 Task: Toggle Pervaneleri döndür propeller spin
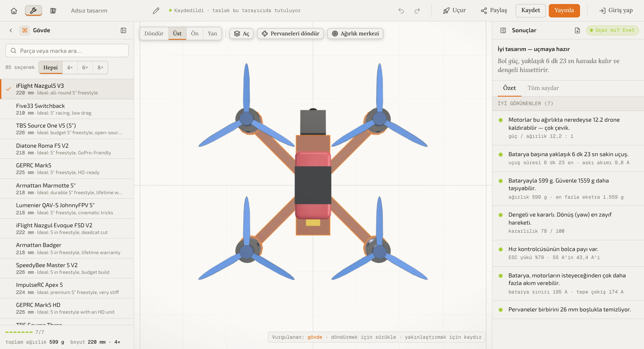(x=290, y=34)
